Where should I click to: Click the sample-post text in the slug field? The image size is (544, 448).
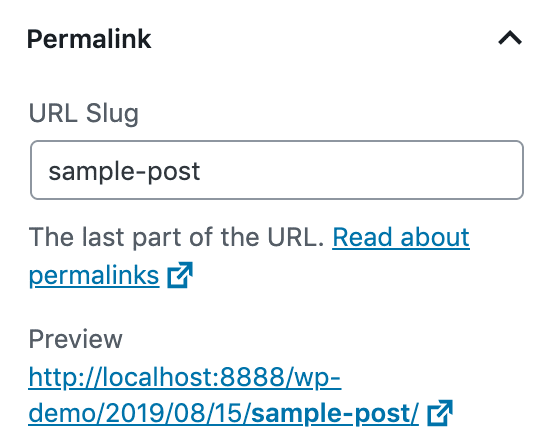tap(124, 172)
